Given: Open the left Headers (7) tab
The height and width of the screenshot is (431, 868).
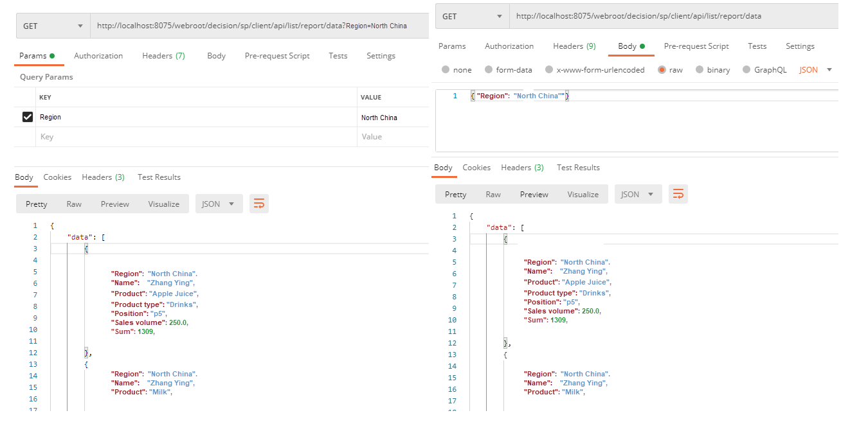Looking at the screenshot, I should (163, 56).
